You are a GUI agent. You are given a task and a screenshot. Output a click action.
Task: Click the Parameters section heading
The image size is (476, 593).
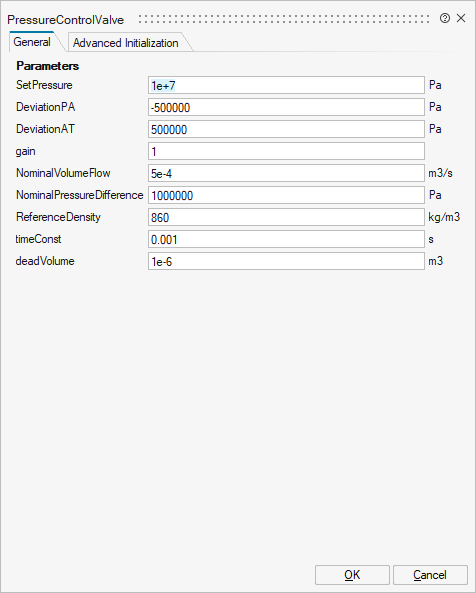(x=48, y=66)
